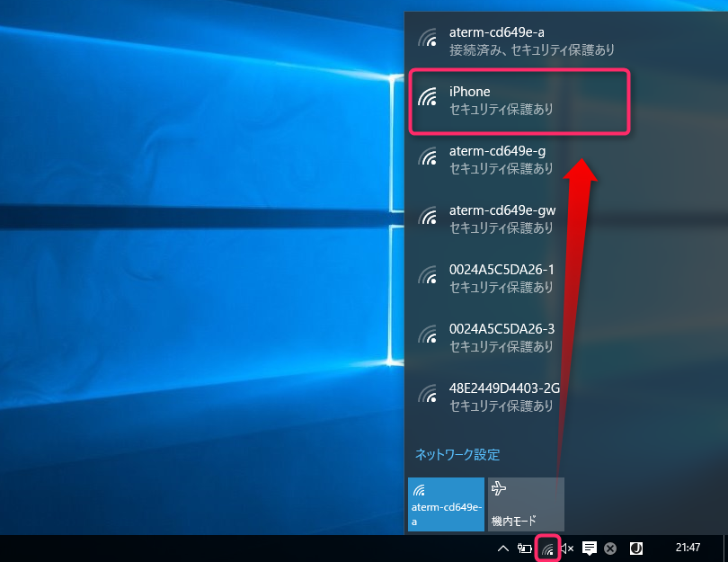Click the gray X circle tray icon
The image size is (728, 562).
click(610, 549)
